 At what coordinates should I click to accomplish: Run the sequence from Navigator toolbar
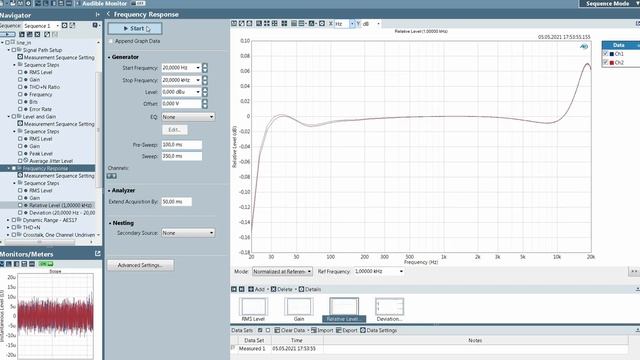coord(8,35)
